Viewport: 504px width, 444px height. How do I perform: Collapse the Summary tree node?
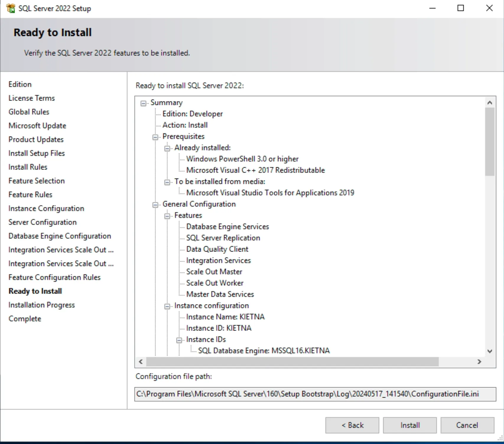[x=144, y=103]
